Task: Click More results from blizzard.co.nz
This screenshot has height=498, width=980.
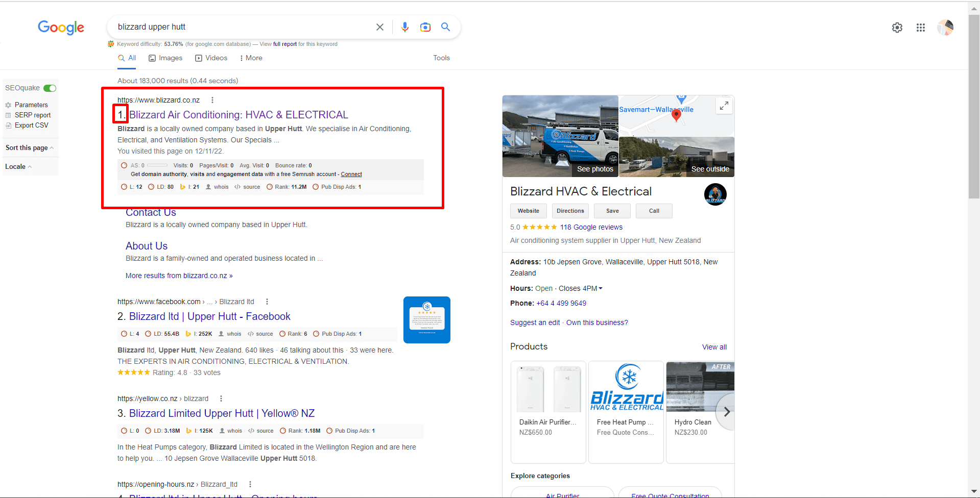Action: 179,276
